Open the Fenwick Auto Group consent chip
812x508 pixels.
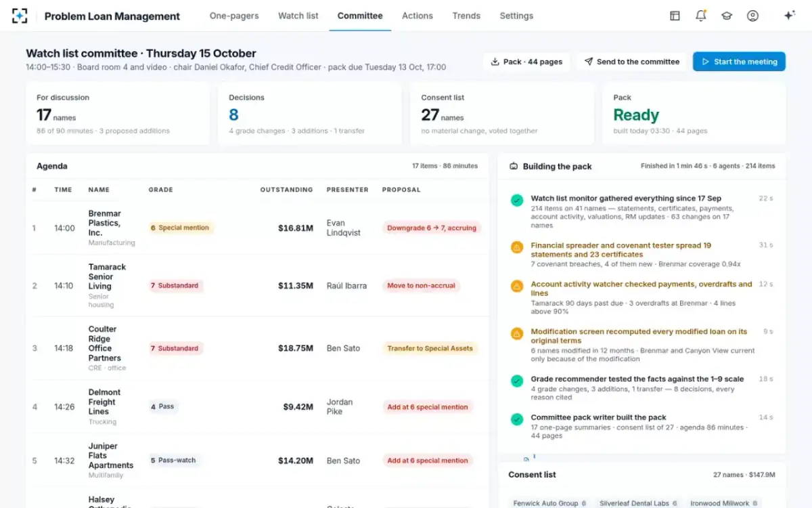[550, 503]
